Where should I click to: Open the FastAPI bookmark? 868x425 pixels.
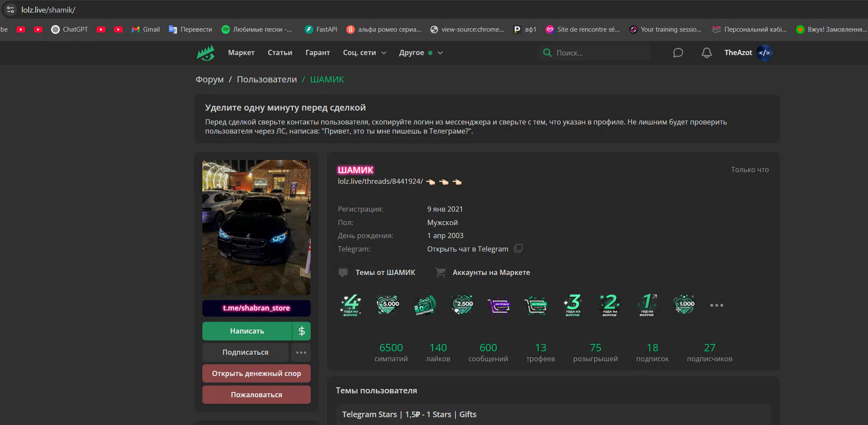321,29
